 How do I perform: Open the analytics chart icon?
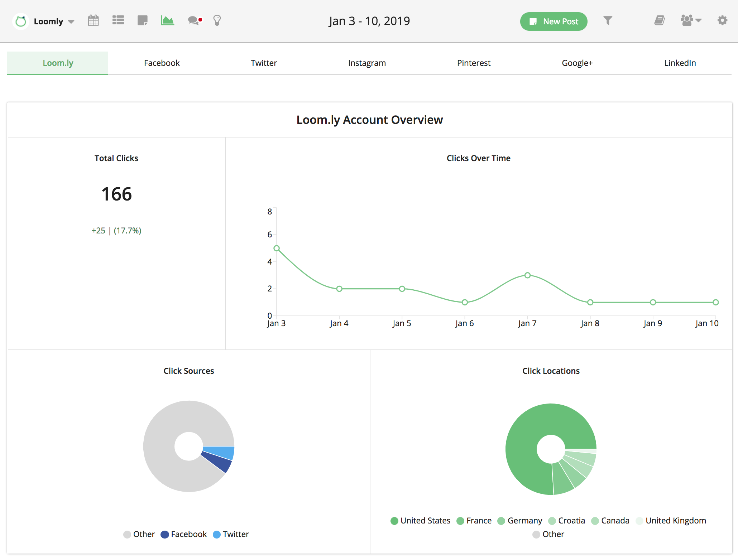pyautogui.click(x=167, y=20)
